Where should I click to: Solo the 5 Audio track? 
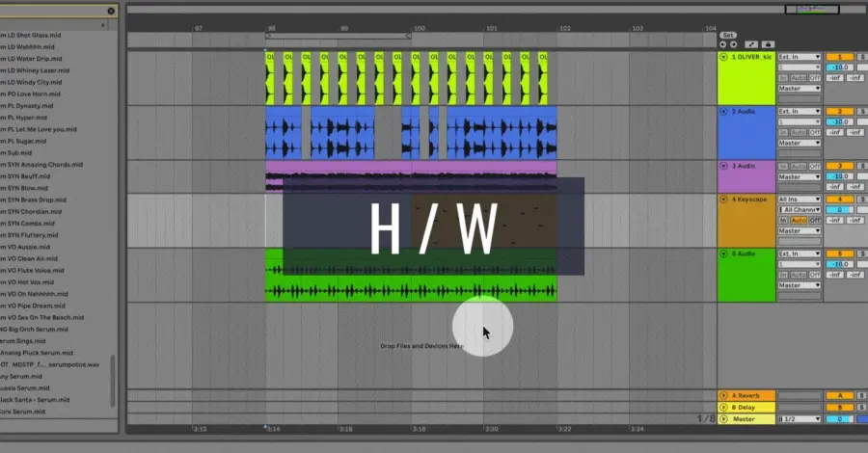click(x=862, y=253)
